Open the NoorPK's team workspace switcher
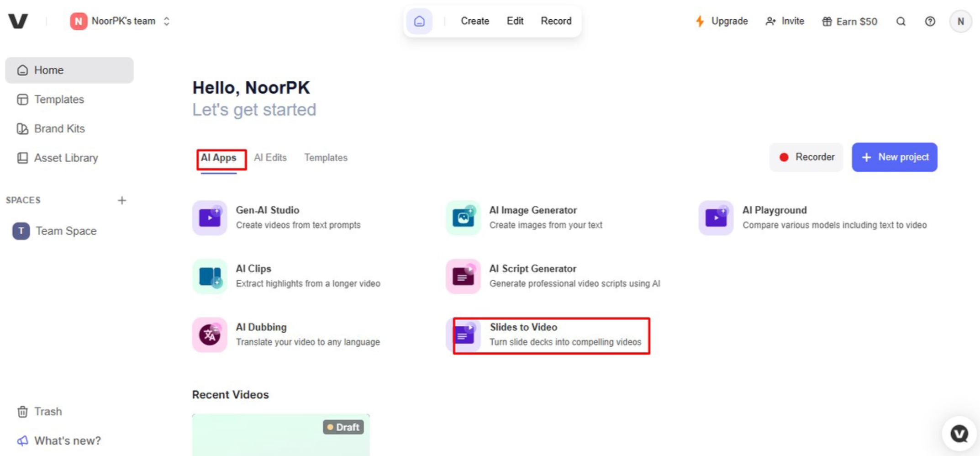 tap(120, 21)
